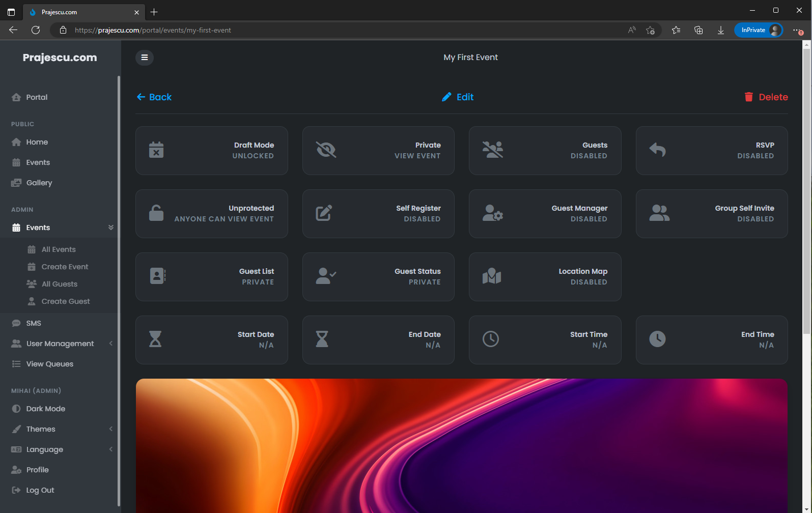Open browser Downloads icon
The height and width of the screenshot is (513, 812).
721,30
